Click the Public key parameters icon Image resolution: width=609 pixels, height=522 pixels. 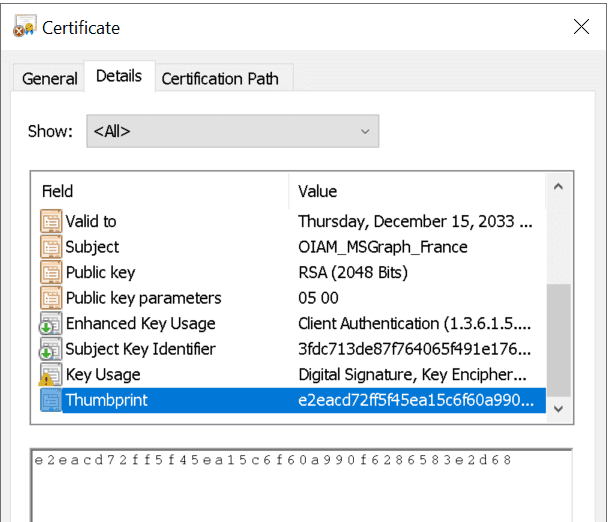pos(50,298)
